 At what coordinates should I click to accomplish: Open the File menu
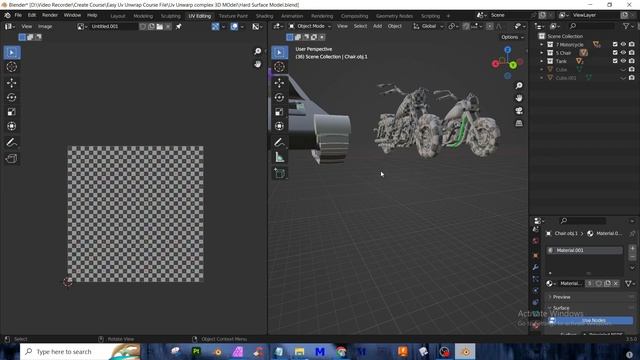(x=18, y=16)
